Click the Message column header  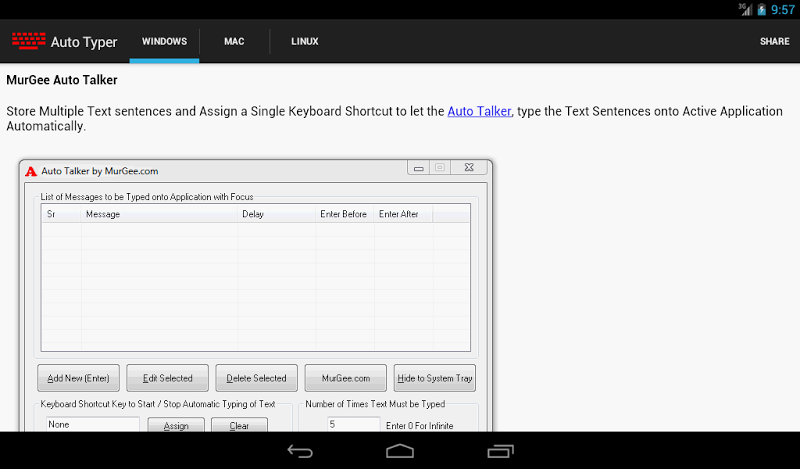pyautogui.click(x=159, y=214)
